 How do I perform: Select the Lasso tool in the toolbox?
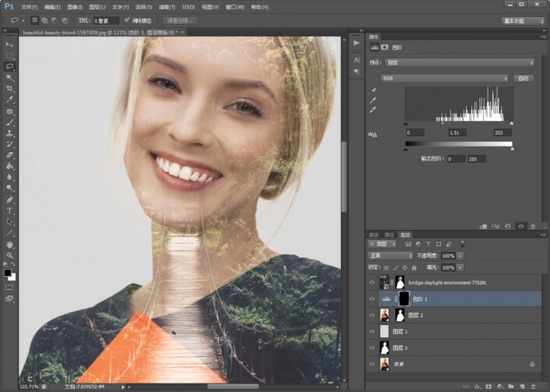pos(9,67)
